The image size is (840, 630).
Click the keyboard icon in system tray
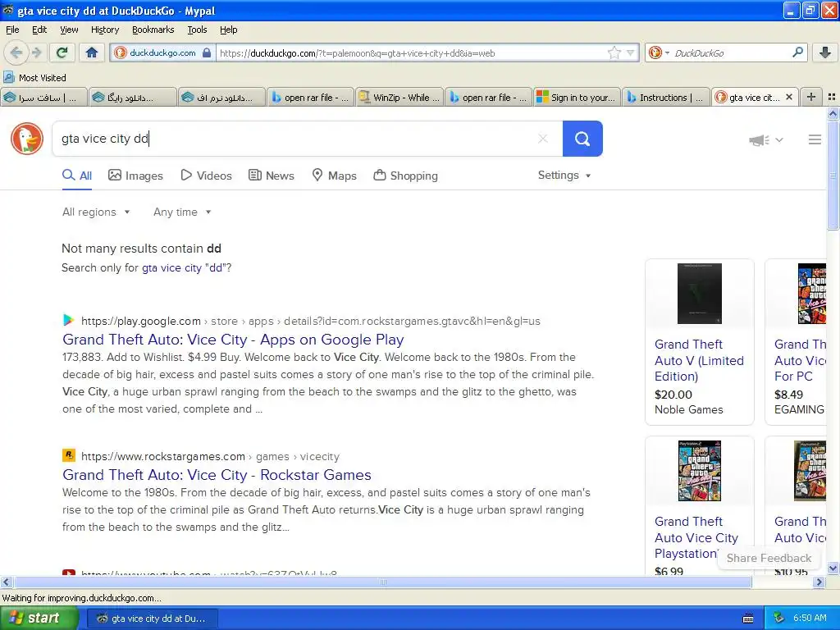(748, 619)
